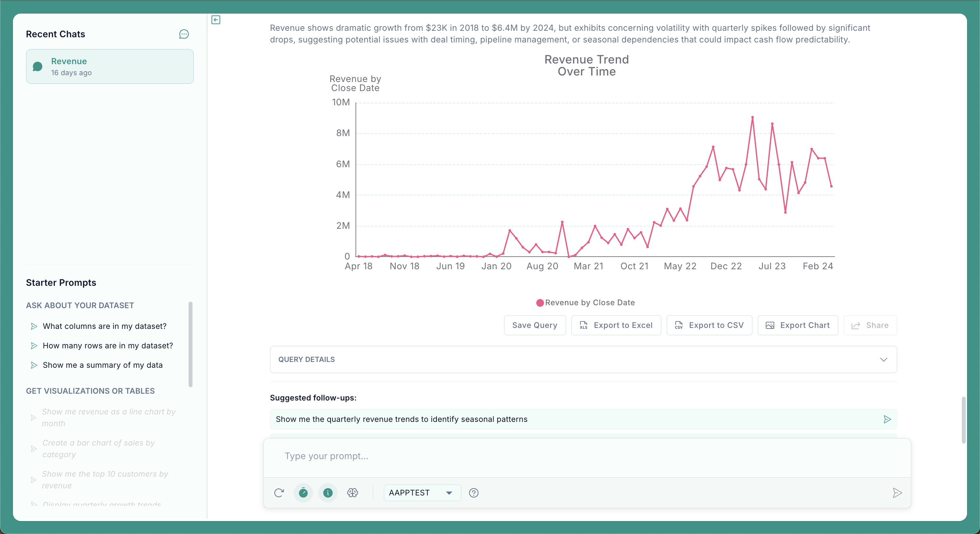This screenshot has width=980, height=534.
Task: Click Export to CSV
Action: point(709,325)
